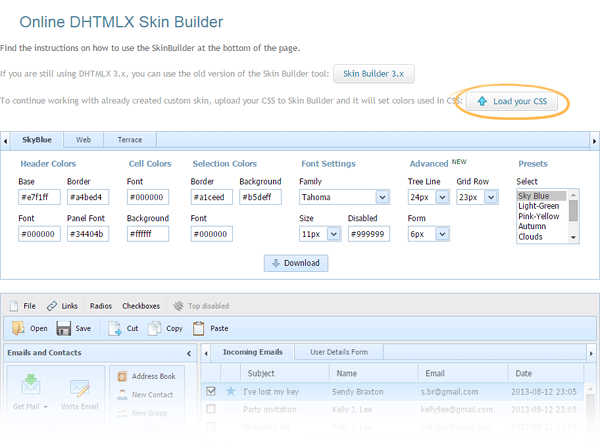This screenshot has width=600, height=442.
Task: Select the Clouds preset
Action: (530, 236)
